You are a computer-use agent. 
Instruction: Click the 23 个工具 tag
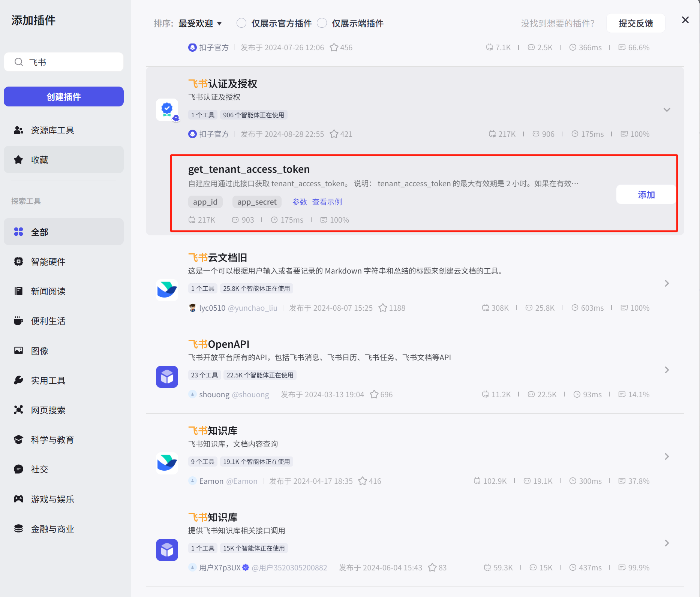(204, 375)
